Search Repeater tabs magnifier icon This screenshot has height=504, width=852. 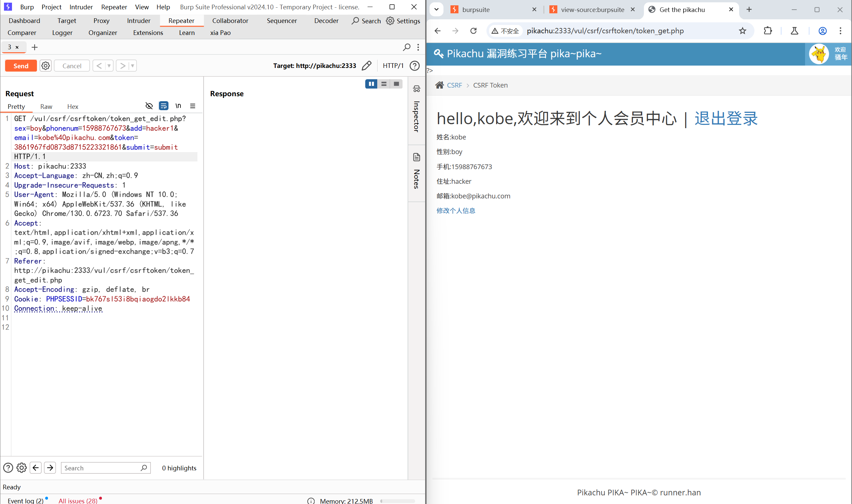click(407, 47)
